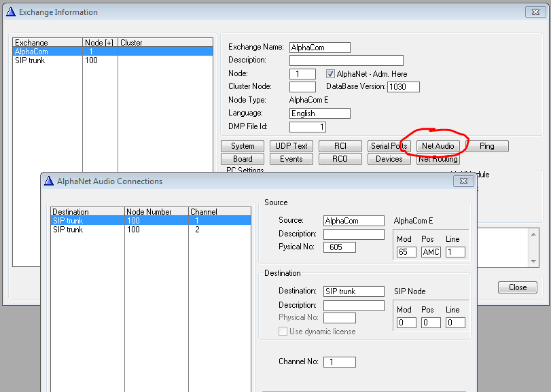Open the Board button
The height and width of the screenshot is (392, 551).
coord(243,159)
